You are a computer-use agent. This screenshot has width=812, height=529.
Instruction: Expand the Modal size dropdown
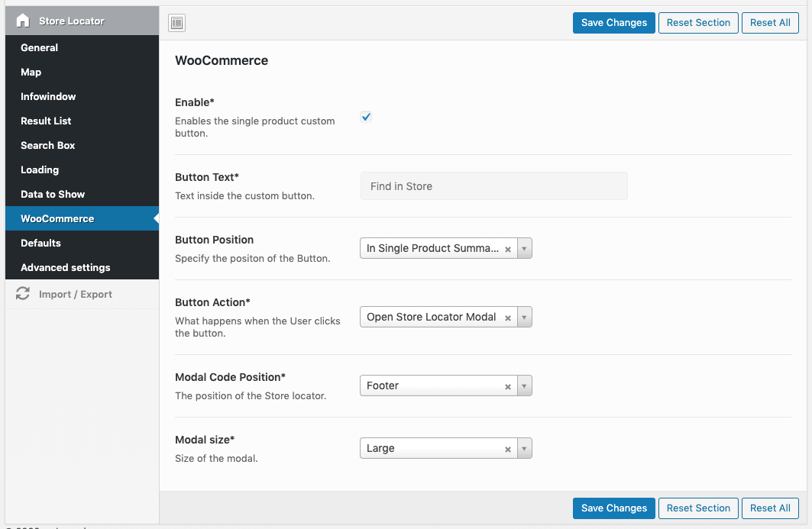click(524, 449)
